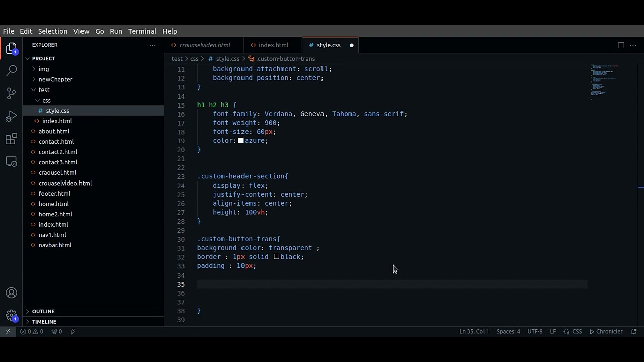Switch to the crouaselvideo.html tab
The width and height of the screenshot is (644, 362).
pyautogui.click(x=204, y=45)
